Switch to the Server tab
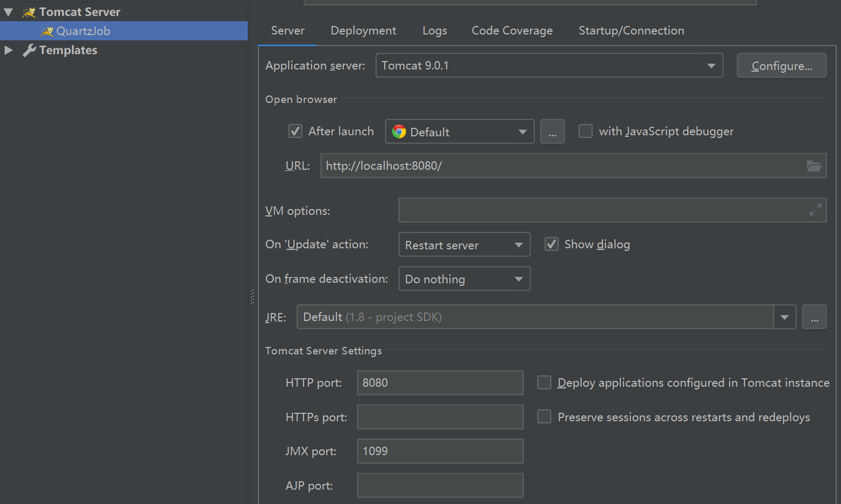 (288, 31)
